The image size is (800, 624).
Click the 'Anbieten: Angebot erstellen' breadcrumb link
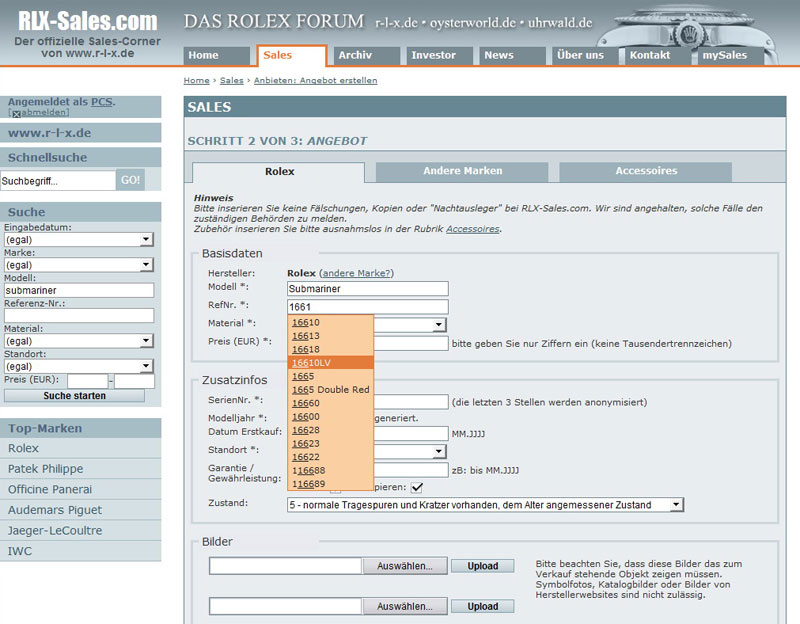316,81
